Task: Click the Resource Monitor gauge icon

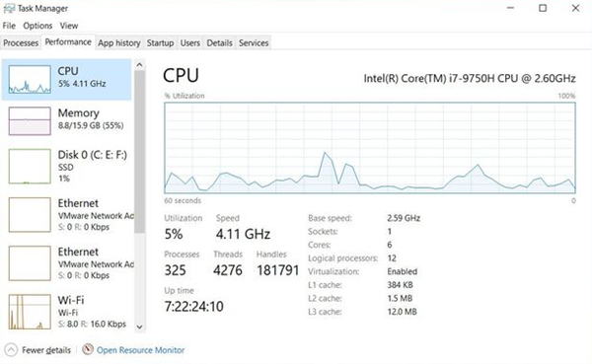Action: coord(88,349)
